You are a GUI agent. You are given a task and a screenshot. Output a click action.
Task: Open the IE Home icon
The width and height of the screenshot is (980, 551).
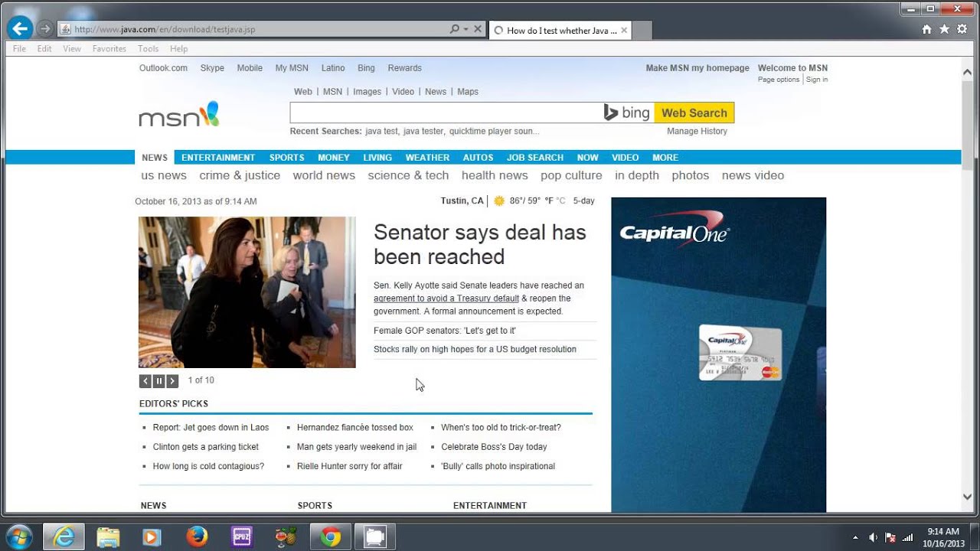(x=927, y=29)
